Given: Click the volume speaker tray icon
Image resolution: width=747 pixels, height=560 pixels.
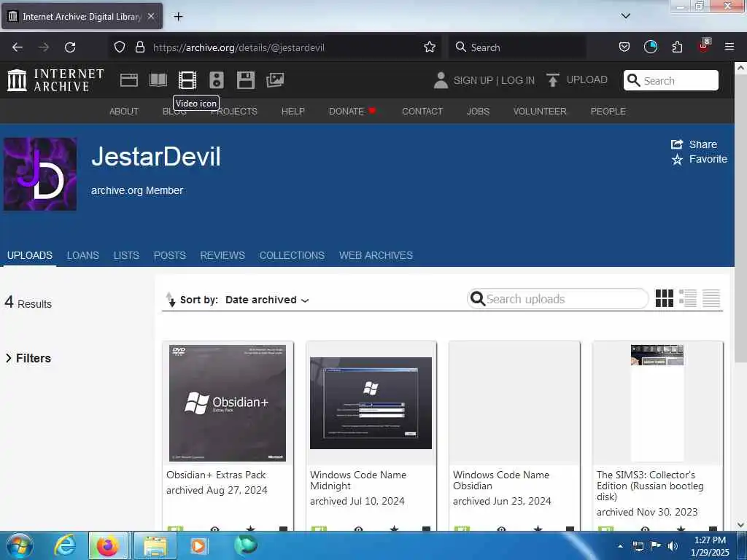Looking at the screenshot, I should pos(672,546).
